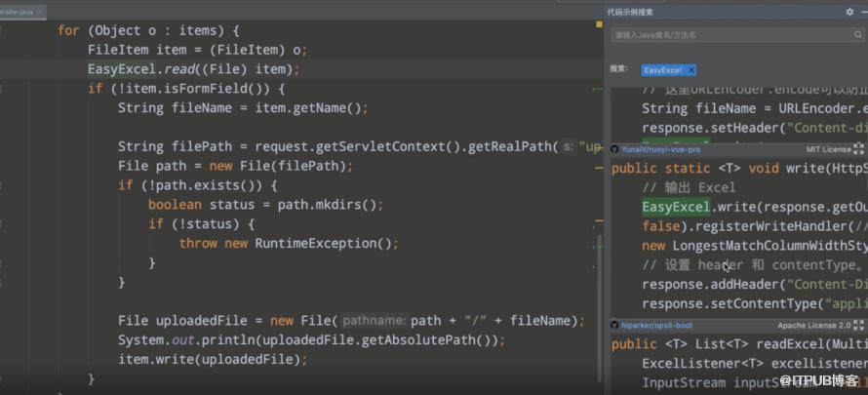868x395 pixels.
Task: Open the hiparker/opsli-boot repository link
Action: tap(656, 326)
